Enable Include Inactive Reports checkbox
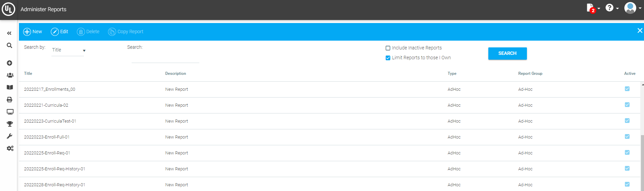This screenshot has width=644, height=191. click(x=388, y=48)
